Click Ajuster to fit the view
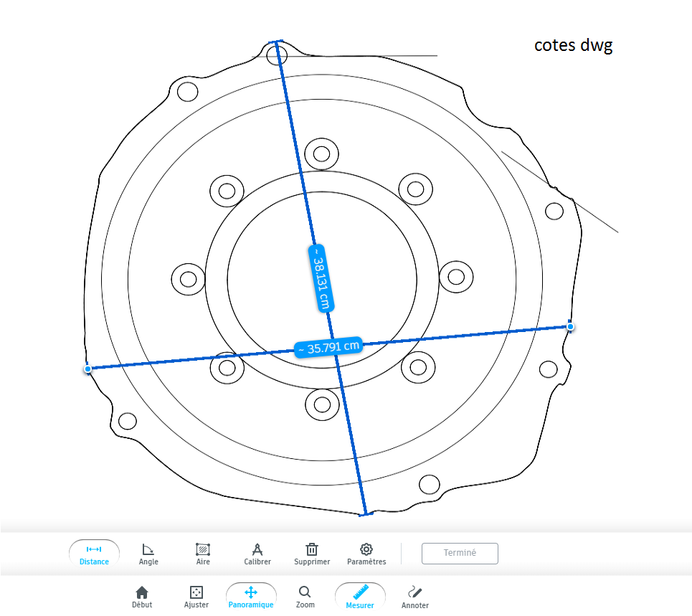The height and width of the screenshot is (616, 692). coord(196,597)
